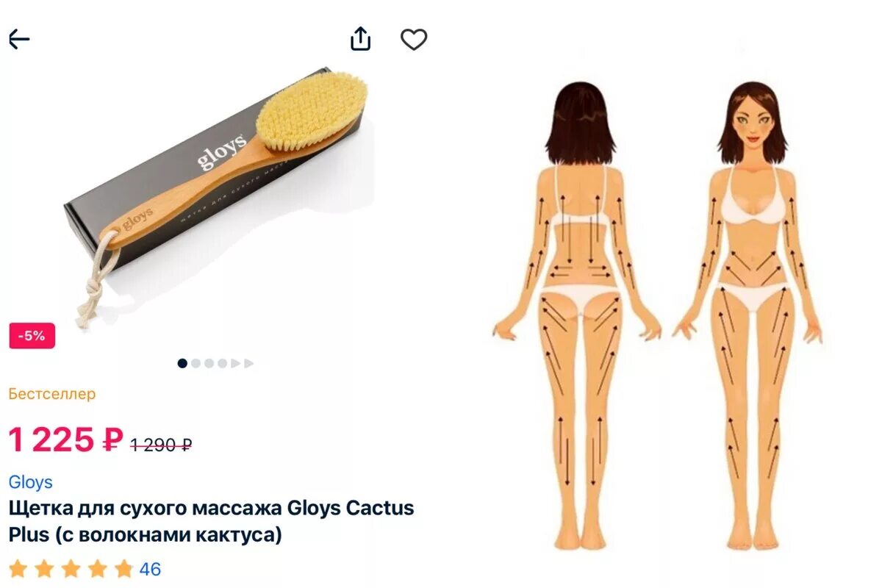Image resolution: width=882 pixels, height=588 pixels.
Task: Switch to the third gallery dot
Action: coord(209,363)
